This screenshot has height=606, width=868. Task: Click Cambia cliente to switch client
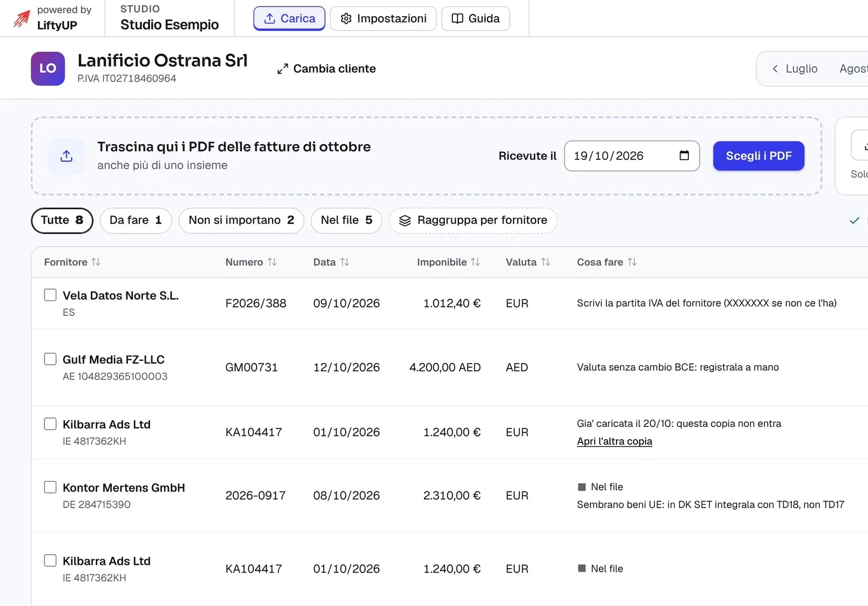[327, 69]
